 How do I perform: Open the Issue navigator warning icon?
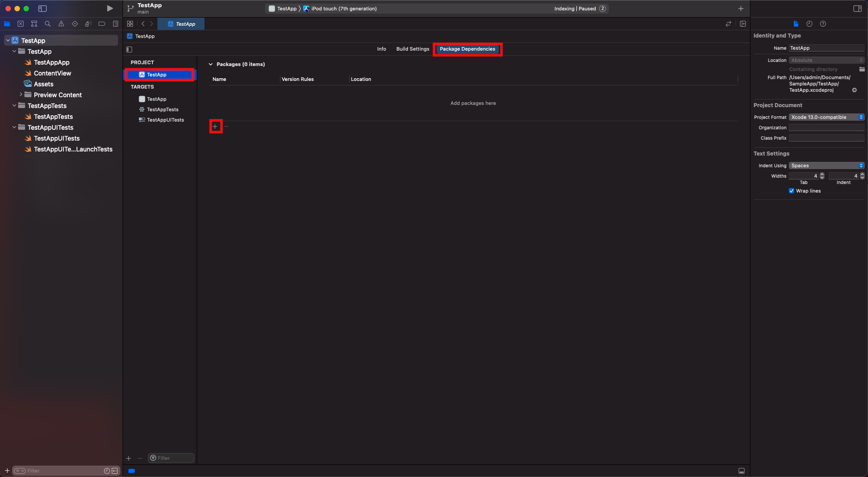pos(61,24)
